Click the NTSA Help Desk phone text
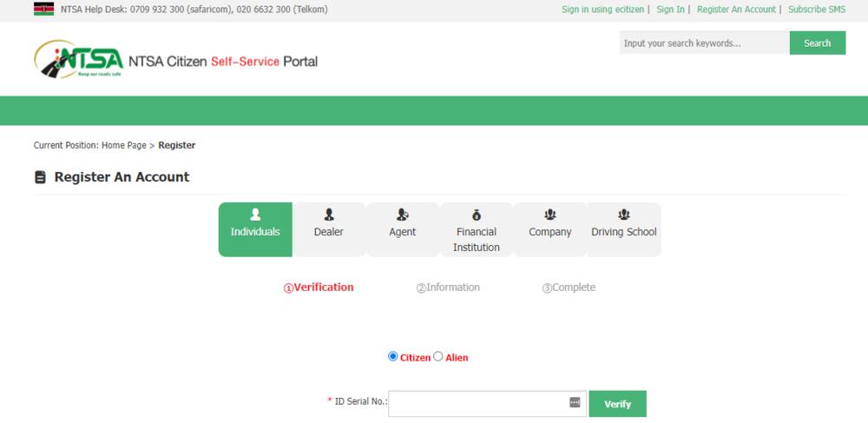868x423 pixels. pyautogui.click(x=194, y=10)
